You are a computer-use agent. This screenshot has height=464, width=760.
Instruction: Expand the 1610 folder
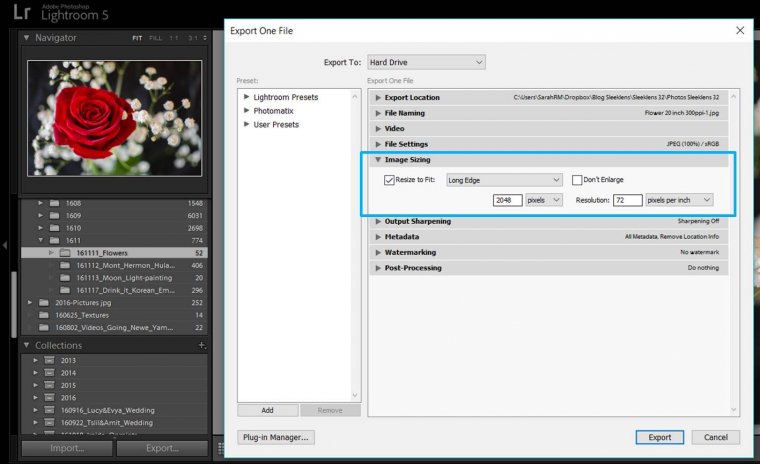41,228
